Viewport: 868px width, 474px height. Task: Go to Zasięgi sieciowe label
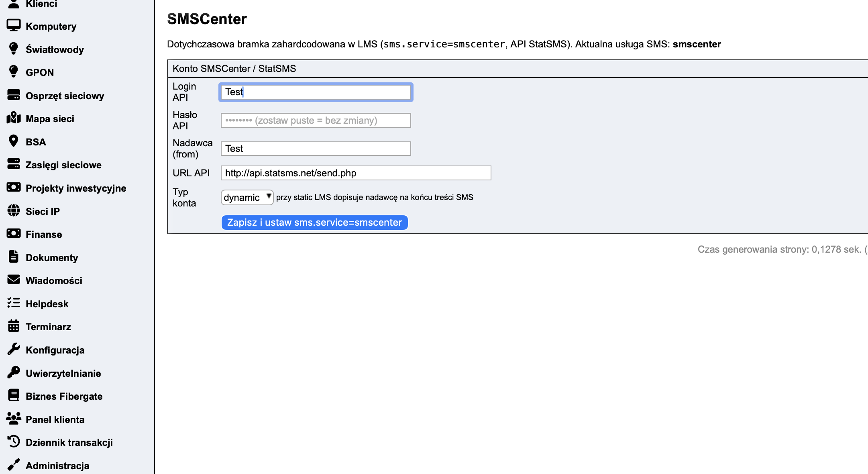63,165
